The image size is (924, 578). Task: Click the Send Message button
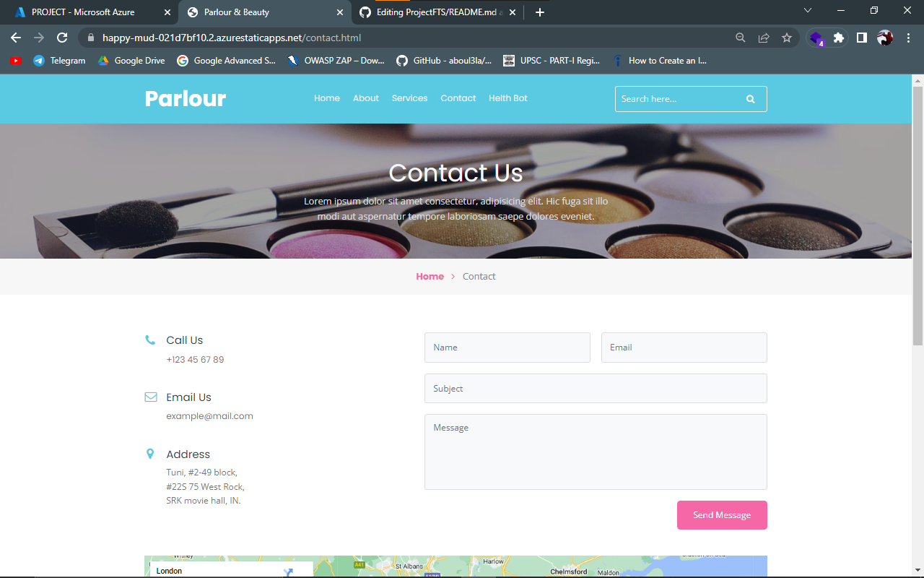721,514
